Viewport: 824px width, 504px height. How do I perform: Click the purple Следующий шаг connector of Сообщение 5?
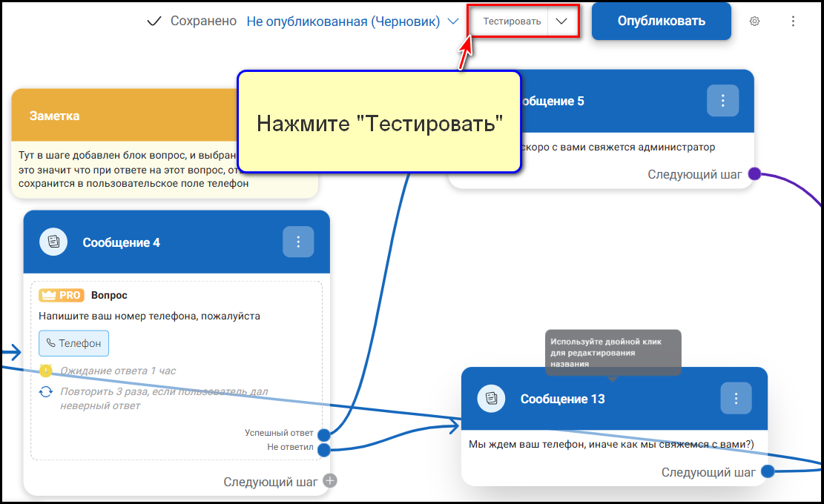coord(754,174)
